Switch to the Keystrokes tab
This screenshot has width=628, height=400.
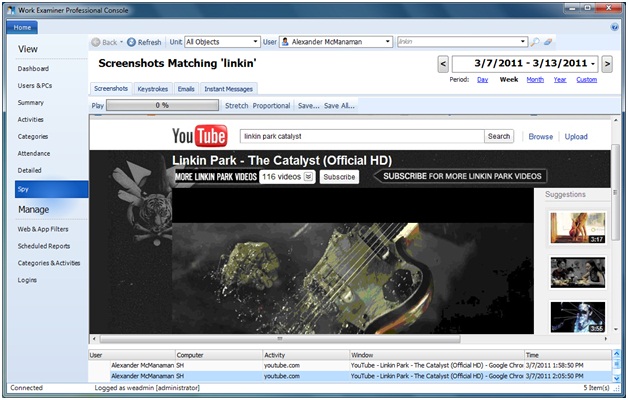[153, 89]
